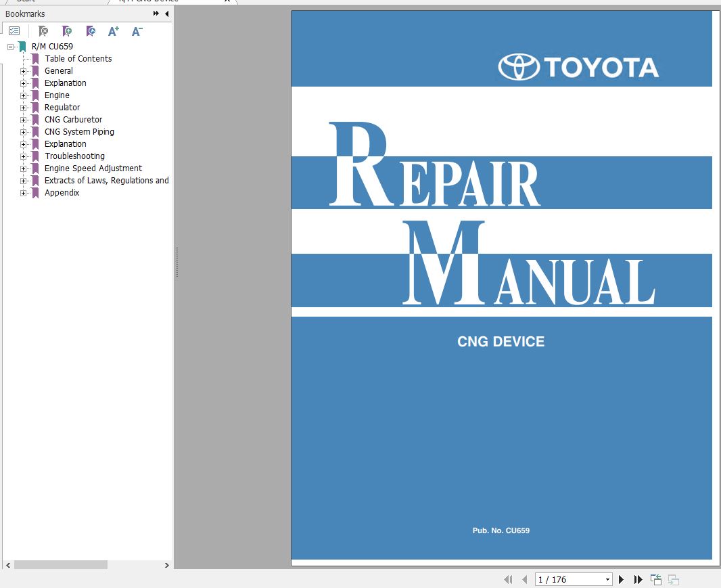721x588 pixels.
Task: Increase bookmark font size with A+
Action: (x=113, y=31)
